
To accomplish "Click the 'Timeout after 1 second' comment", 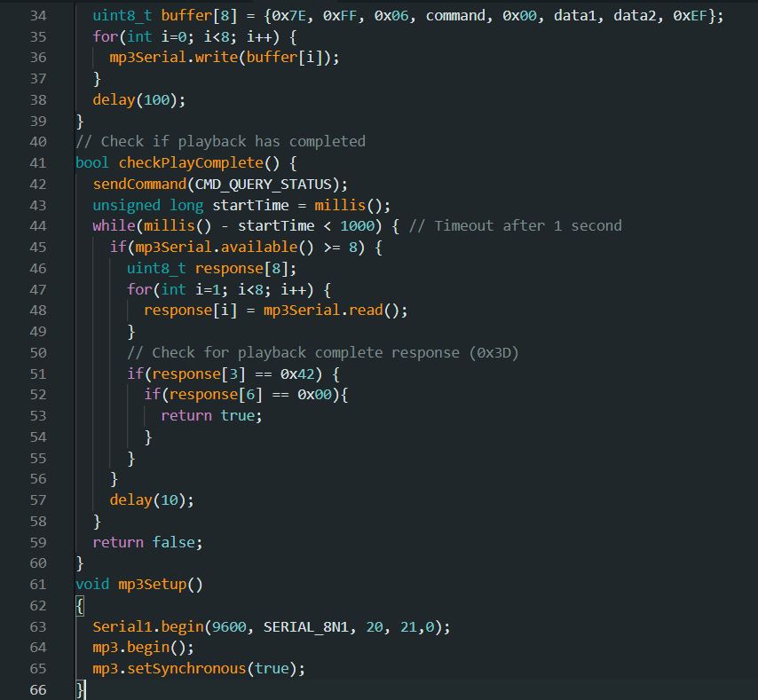I will coord(516,225).
